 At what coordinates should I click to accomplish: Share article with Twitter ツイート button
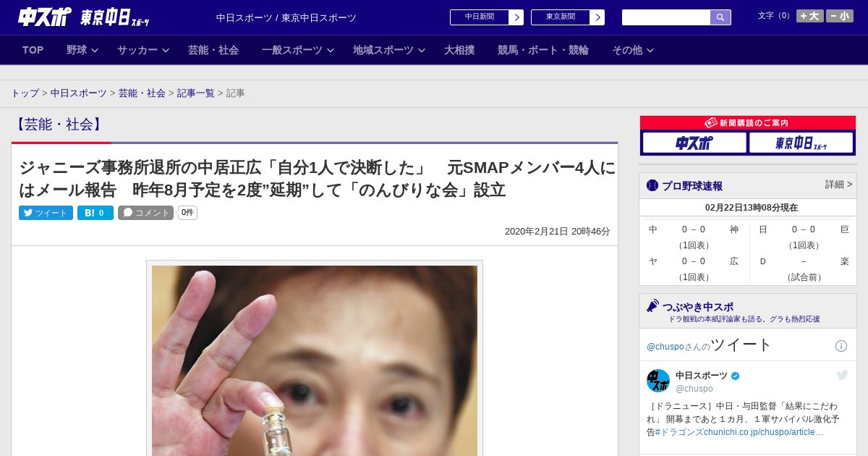pyautogui.click(x=46, y=213)
